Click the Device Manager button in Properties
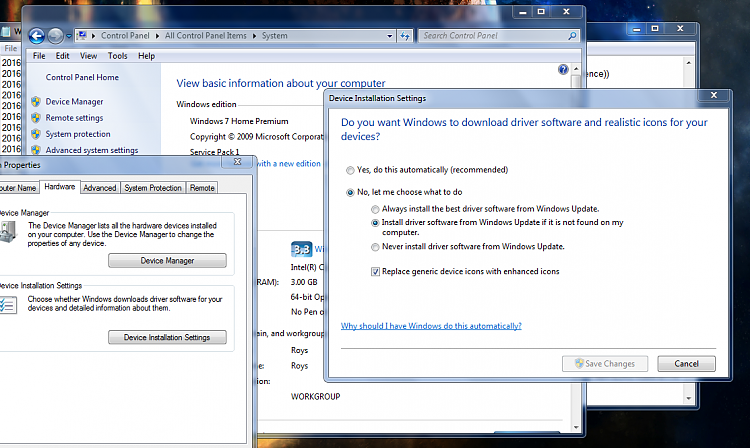750x448 pixels. (x=167, y=261)
